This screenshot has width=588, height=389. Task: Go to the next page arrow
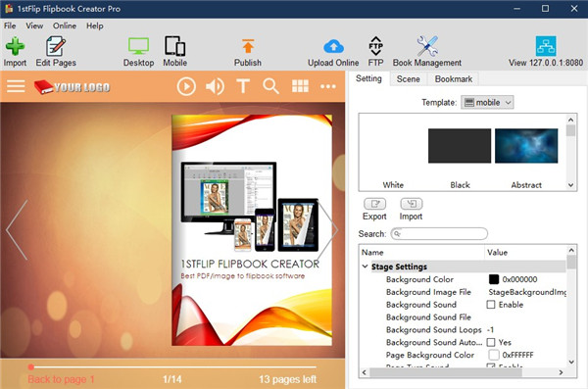pyautogui.click(x=328, y=229)
